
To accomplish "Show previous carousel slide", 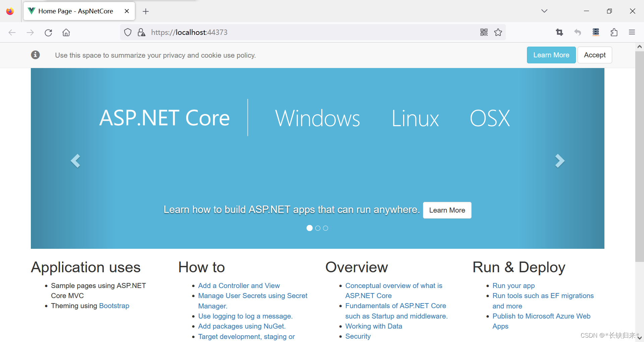I will (x=75, y=161).
